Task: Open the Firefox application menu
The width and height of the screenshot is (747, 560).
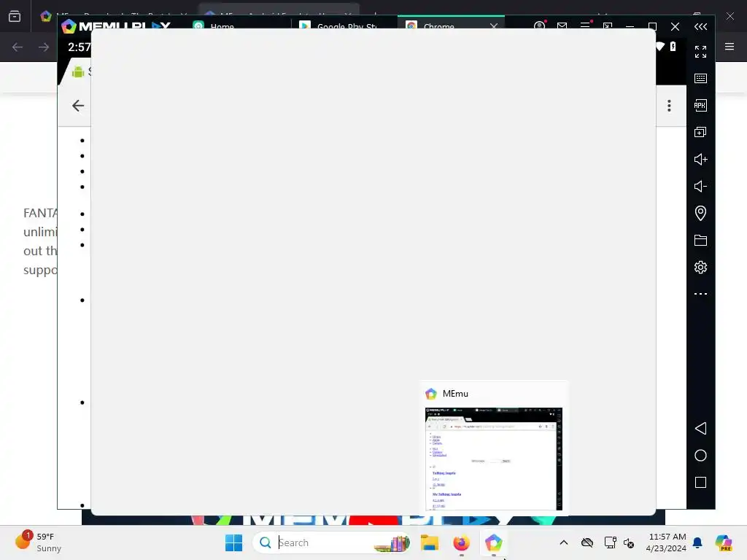Action: [x=729, y=47]
